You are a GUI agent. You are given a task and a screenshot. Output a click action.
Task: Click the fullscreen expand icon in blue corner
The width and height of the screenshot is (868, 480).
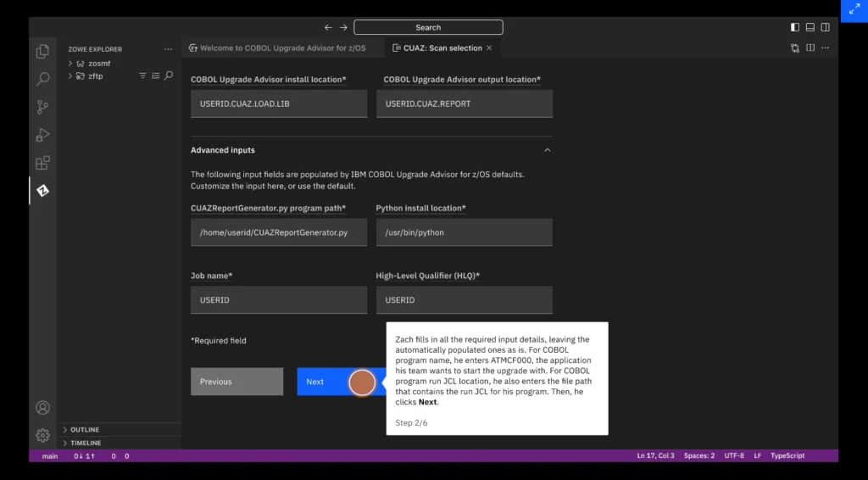point(853,10)
